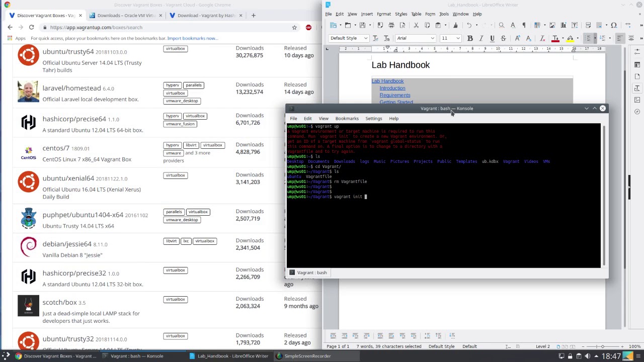Open the font size 11 dropdown
This screenshot has height=362, width=644.
(x=458, y=38)
